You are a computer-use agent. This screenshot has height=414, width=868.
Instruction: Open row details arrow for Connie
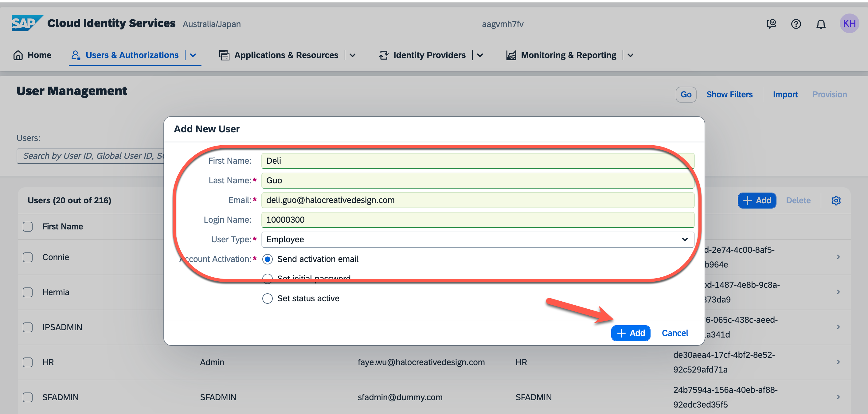click(x=838, y=257)
